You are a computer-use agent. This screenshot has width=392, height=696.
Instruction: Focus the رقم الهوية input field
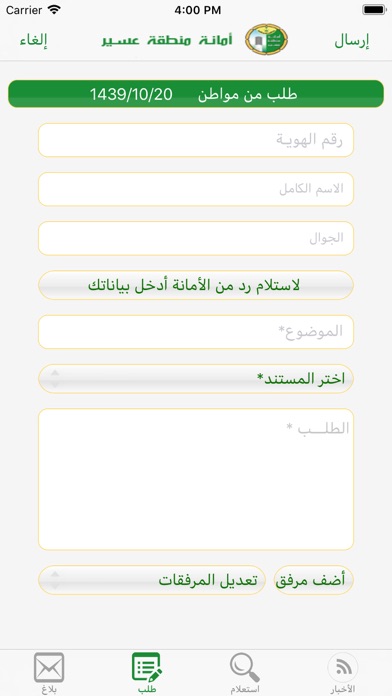click(196, 140)
